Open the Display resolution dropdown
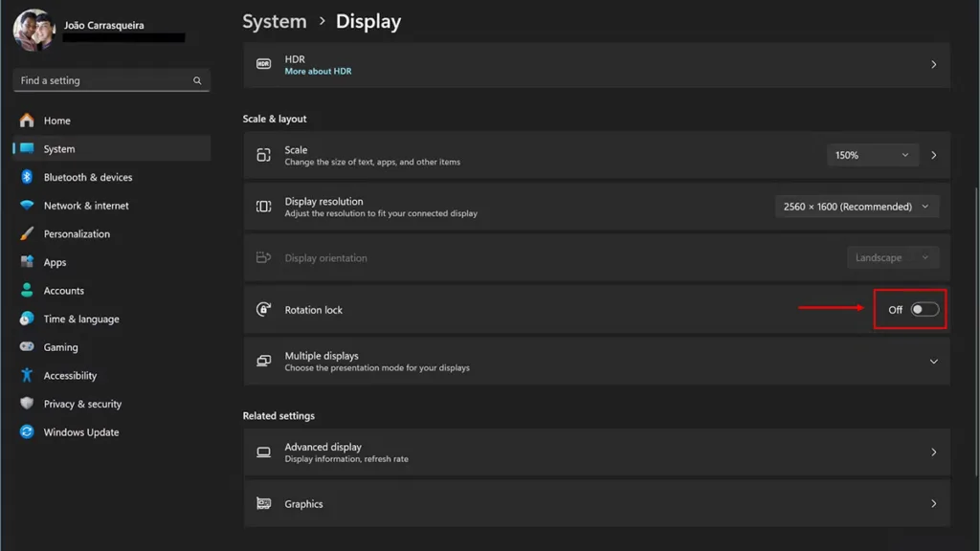 point(857,207)
